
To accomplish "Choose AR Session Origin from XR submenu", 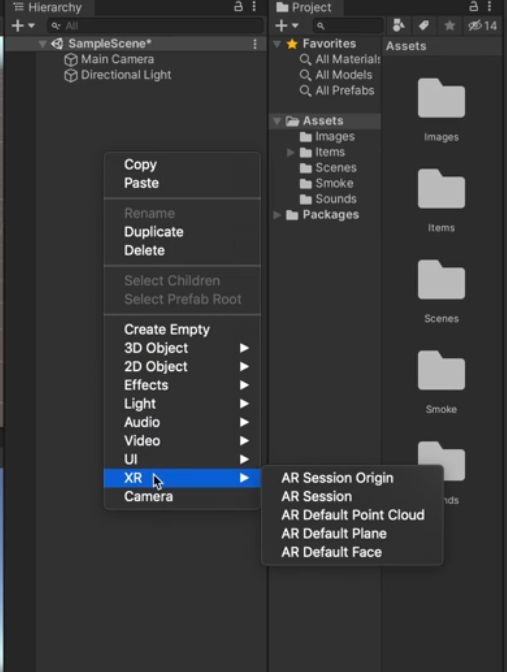I will pos(337,478).
